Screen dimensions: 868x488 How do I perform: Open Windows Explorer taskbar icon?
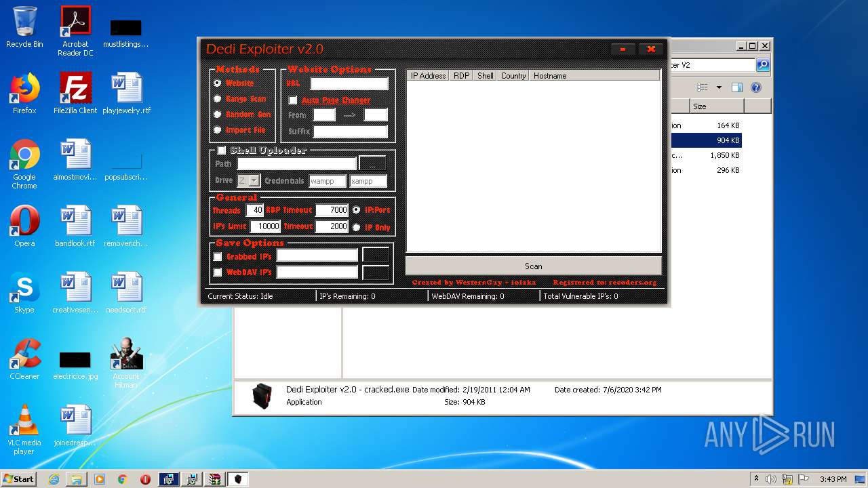point(77,479)
